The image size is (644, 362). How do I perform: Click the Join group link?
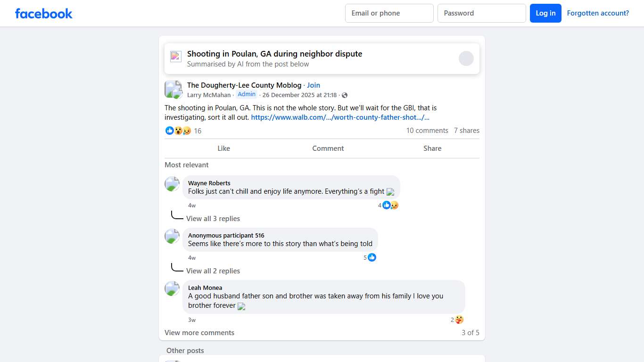(x=314, y=85)
